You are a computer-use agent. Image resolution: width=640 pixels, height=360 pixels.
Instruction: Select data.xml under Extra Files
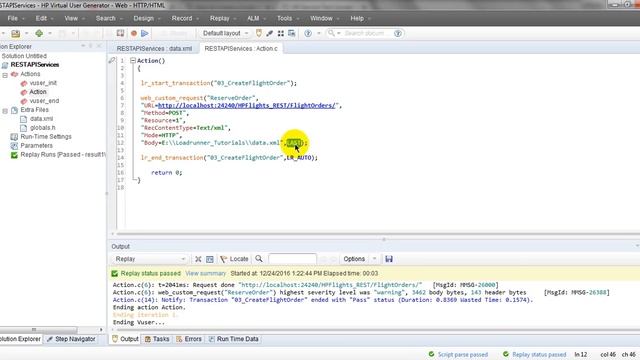pos(41,119)
